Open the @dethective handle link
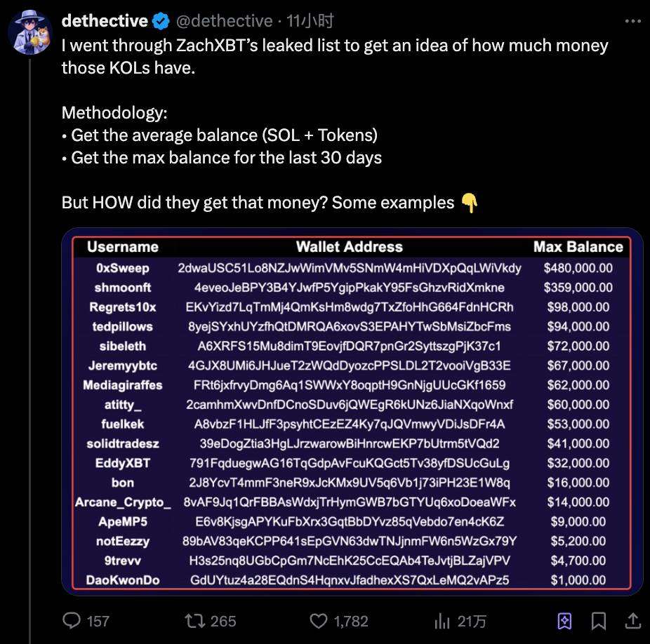The height and width of the screenshot is (644, 650). point(224,21)
